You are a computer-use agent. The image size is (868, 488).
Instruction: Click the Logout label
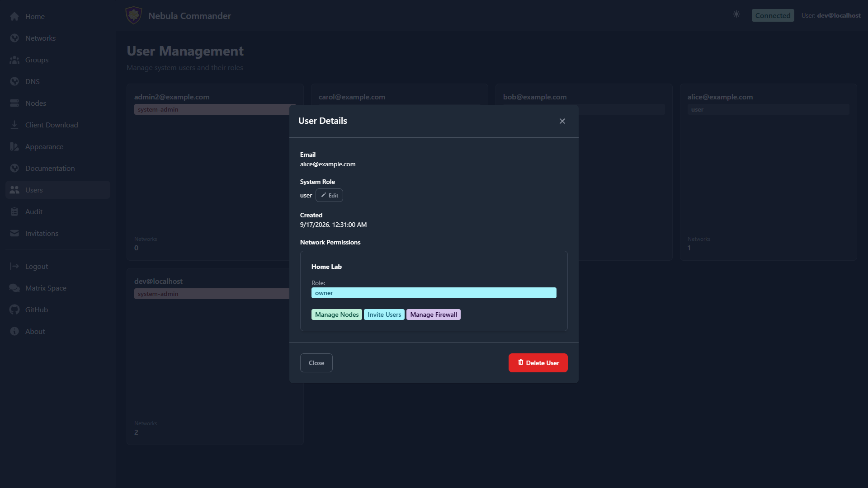coord(37,266)
